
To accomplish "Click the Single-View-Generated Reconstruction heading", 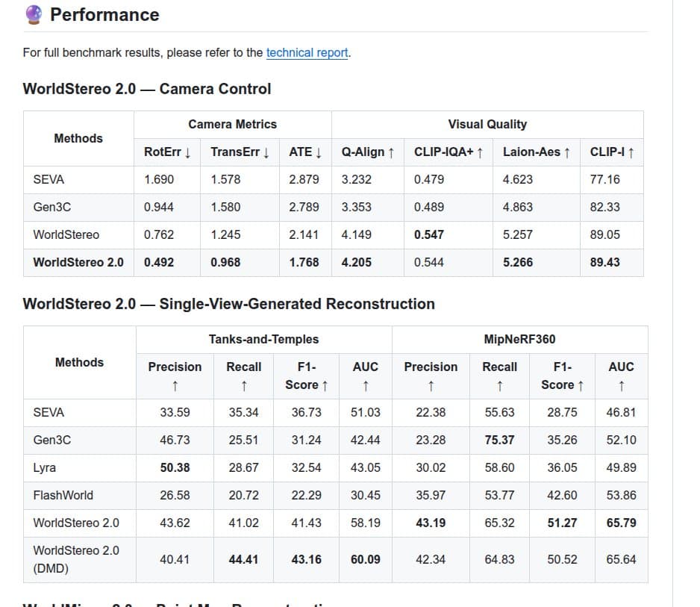I will [x=228, y=304].
